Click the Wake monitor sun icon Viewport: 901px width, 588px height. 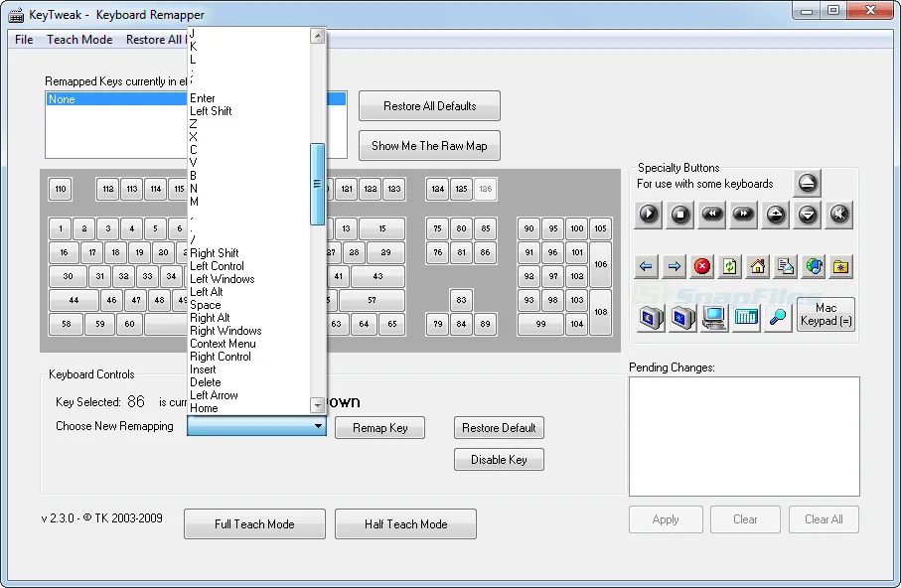[x=682, y=317]
